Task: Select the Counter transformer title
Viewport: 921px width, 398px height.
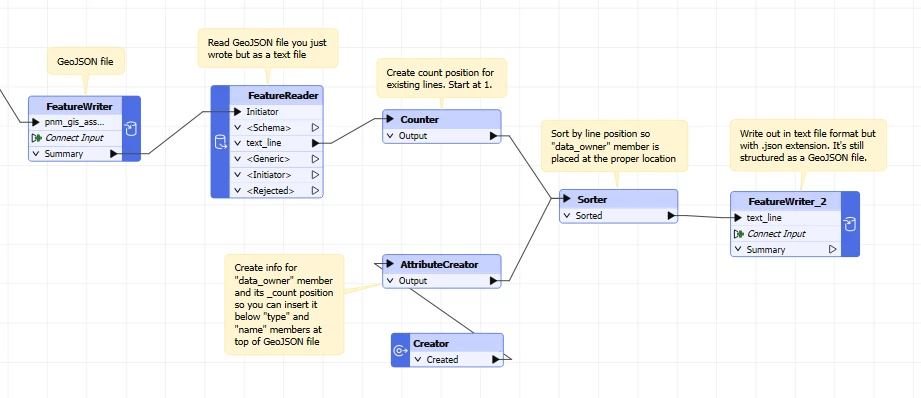Action: click(x=419, y=119)
